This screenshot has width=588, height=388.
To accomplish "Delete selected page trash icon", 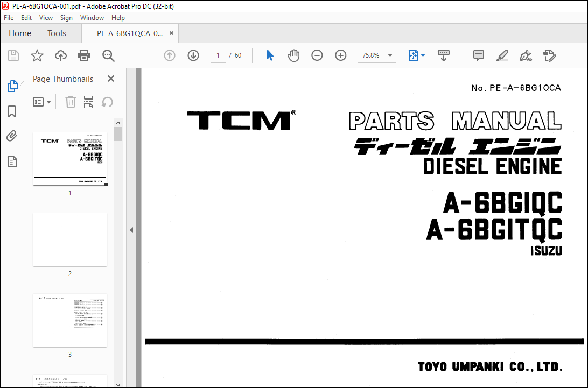I will tap(71, 102).
